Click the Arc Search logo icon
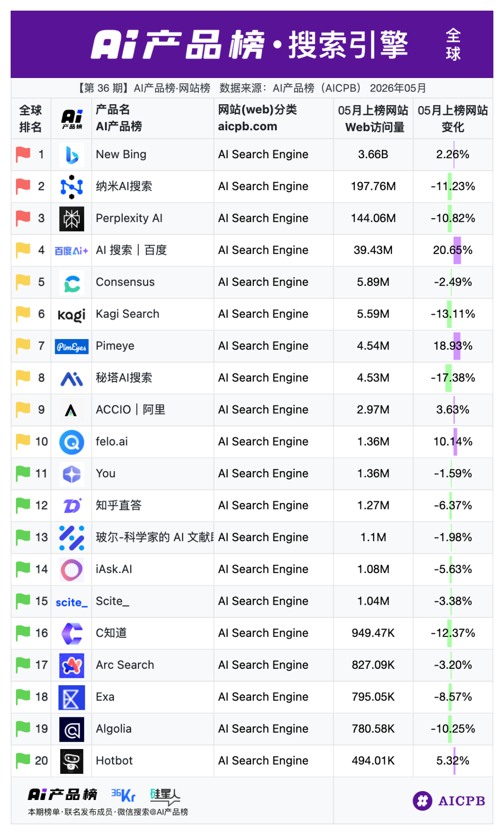This screenshot has height=835, width=504. (72, 665)
